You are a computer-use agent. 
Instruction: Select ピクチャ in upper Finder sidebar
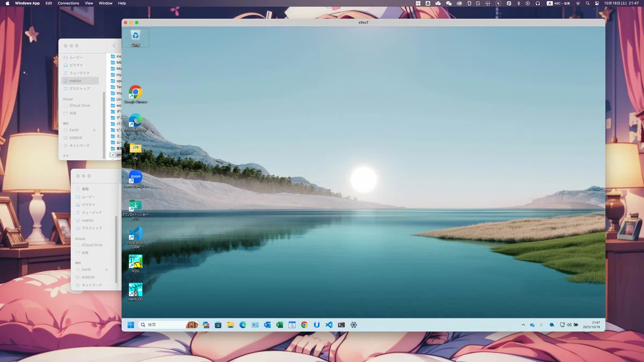80,65
